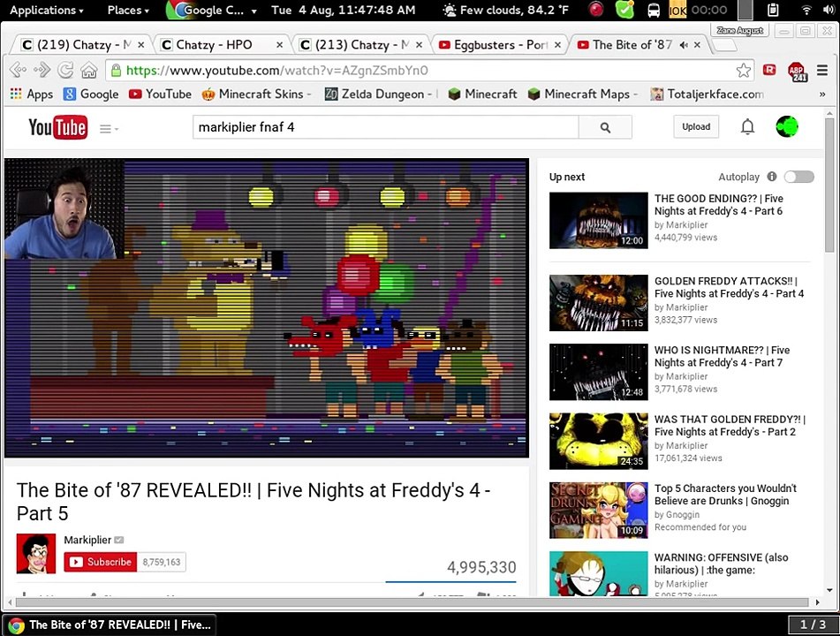Switch to the Chatzy - HPO tab
840x636 pixels.
point(221,44)
